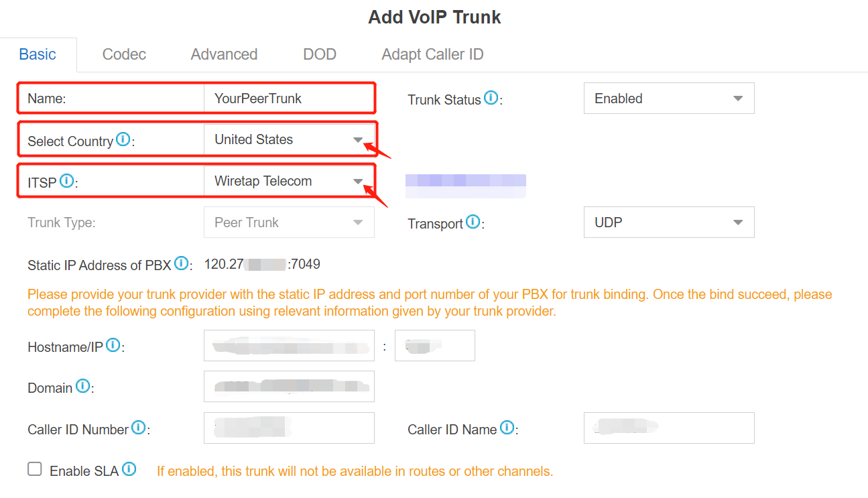868x498 pixels.
Task: Enable the SLA checkbox
Action: point(34,469)
